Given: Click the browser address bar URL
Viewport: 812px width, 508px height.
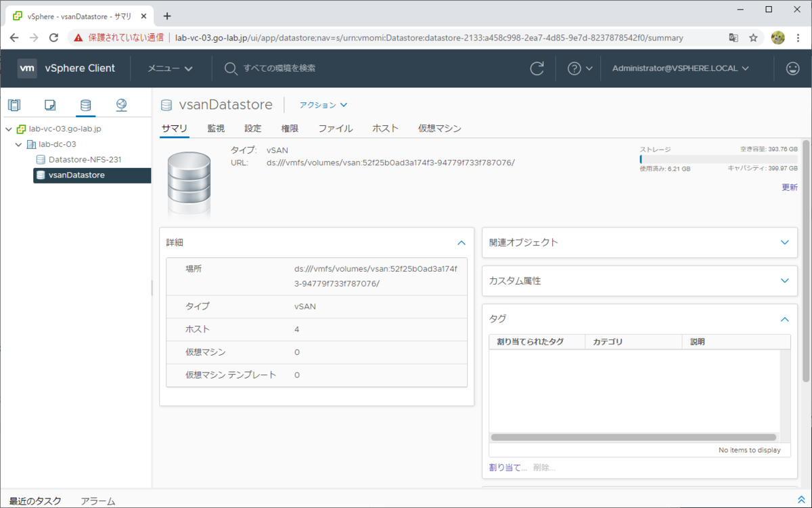Looking at the screenshot, I should tap(429, 38).
